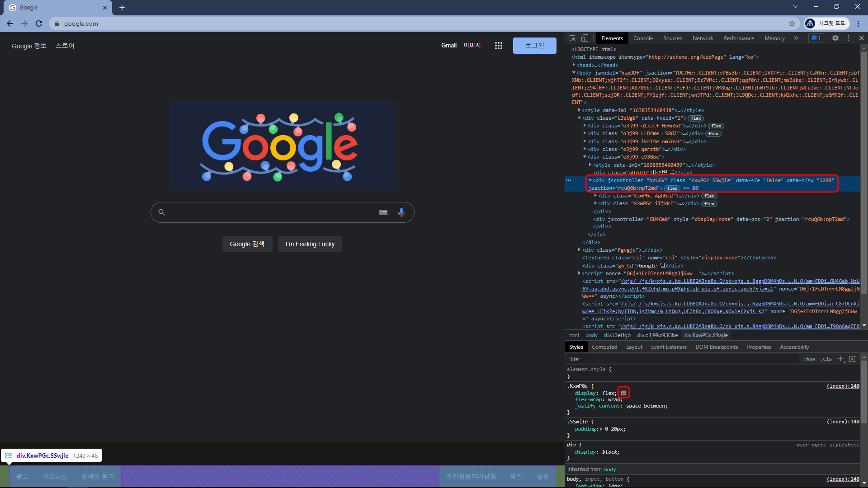
Task: Switch to the Console tab
Action: point(643,38)
